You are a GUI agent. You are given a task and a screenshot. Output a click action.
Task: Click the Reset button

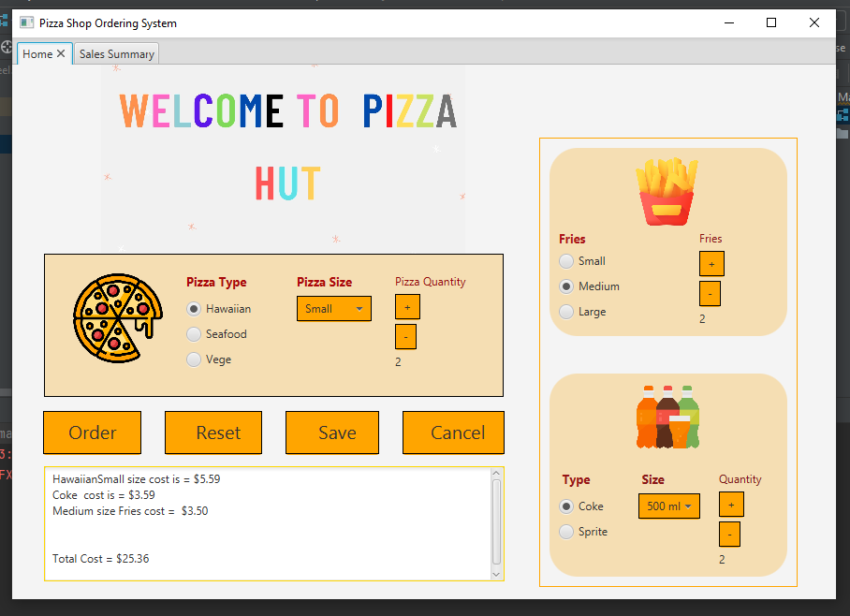pyautogui.click(x=213, y=433)
